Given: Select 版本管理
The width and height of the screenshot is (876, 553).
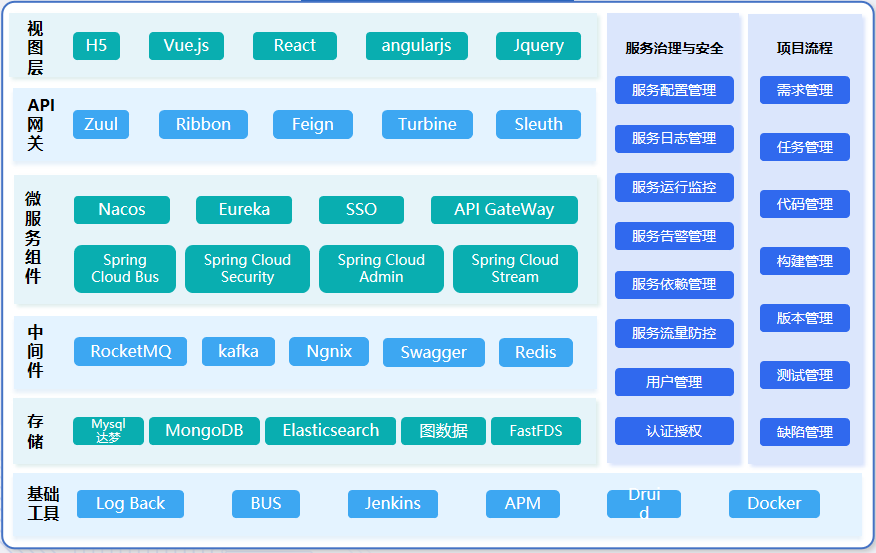Looking at the screenshot, I should click(x=805, y=318).
